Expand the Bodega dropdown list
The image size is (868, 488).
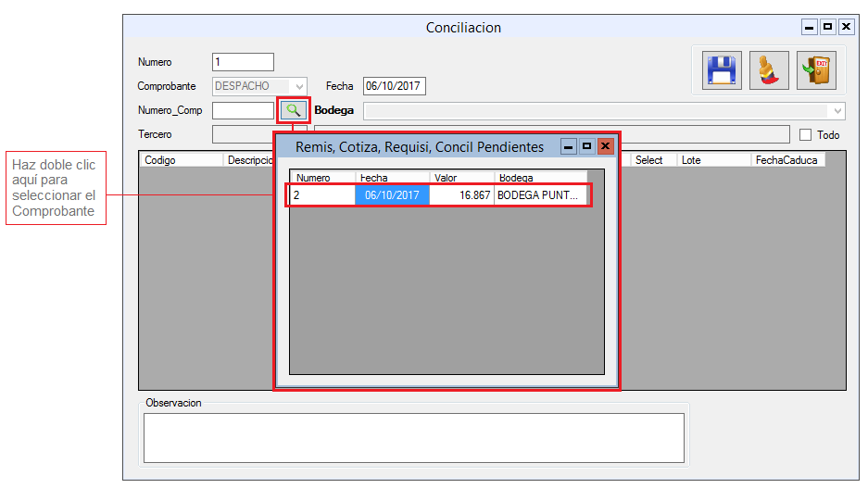(838, 111)
